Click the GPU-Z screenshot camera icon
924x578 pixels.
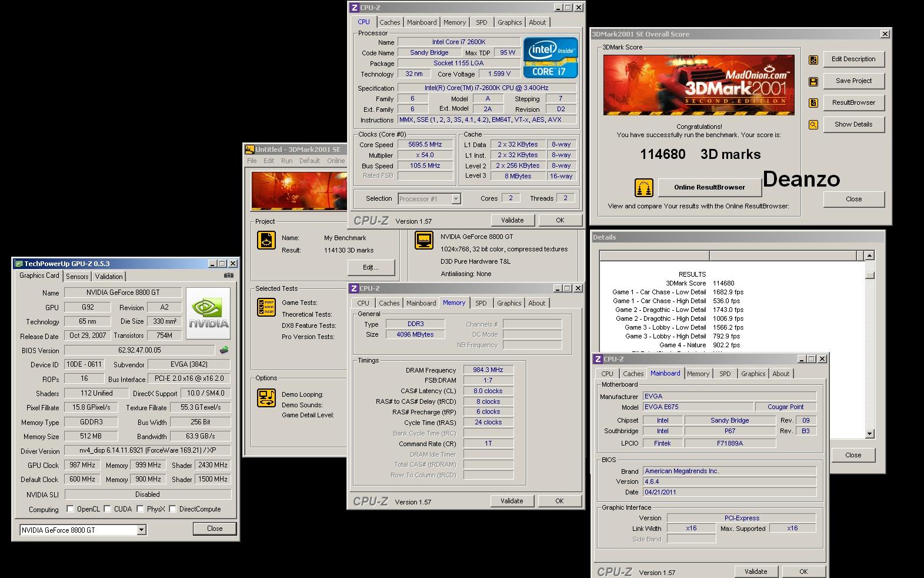click(x=229, y=275)
